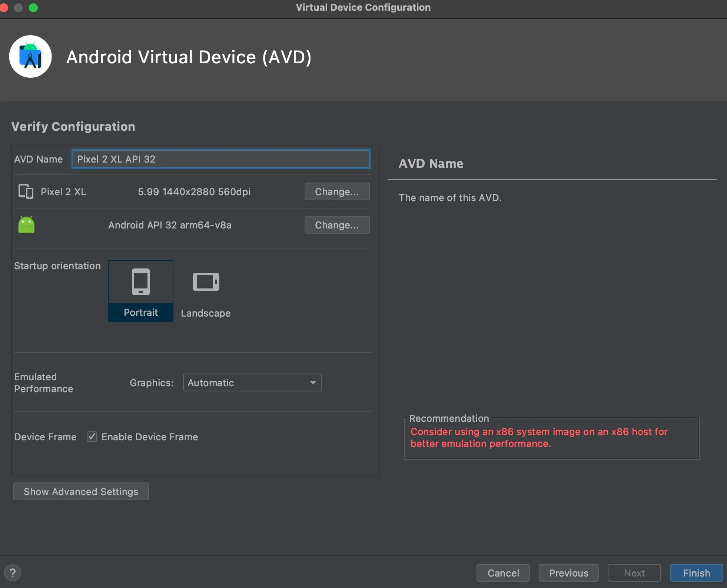727x588 pixels.
Task: Click the Pixel 2 XL device icon
Action: pos(26,191)
